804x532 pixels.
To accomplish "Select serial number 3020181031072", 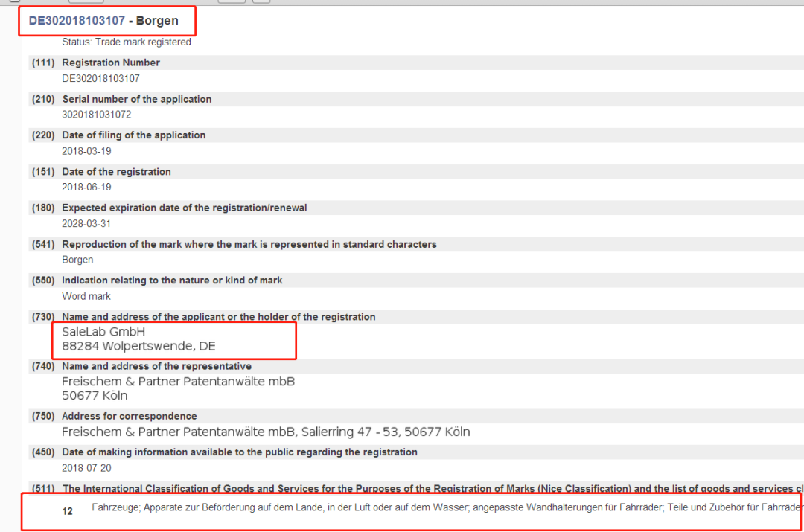I will (x=96, y=115).
